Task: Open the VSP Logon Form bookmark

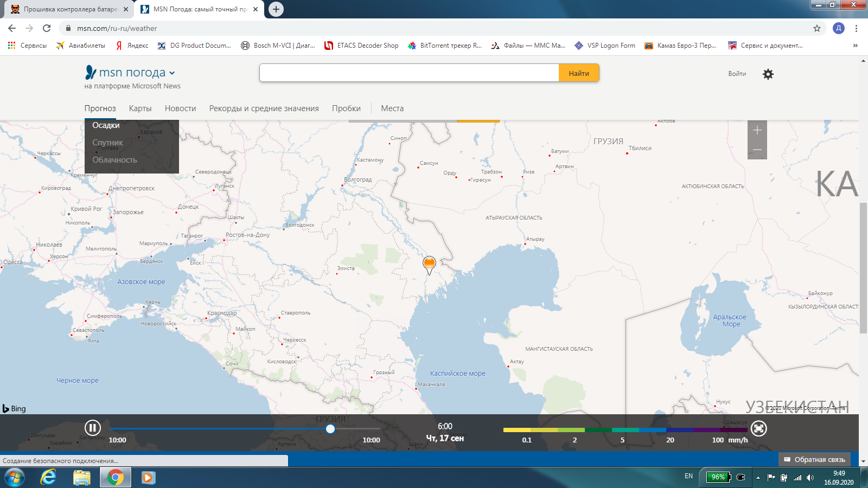Action: pos(605,46)
